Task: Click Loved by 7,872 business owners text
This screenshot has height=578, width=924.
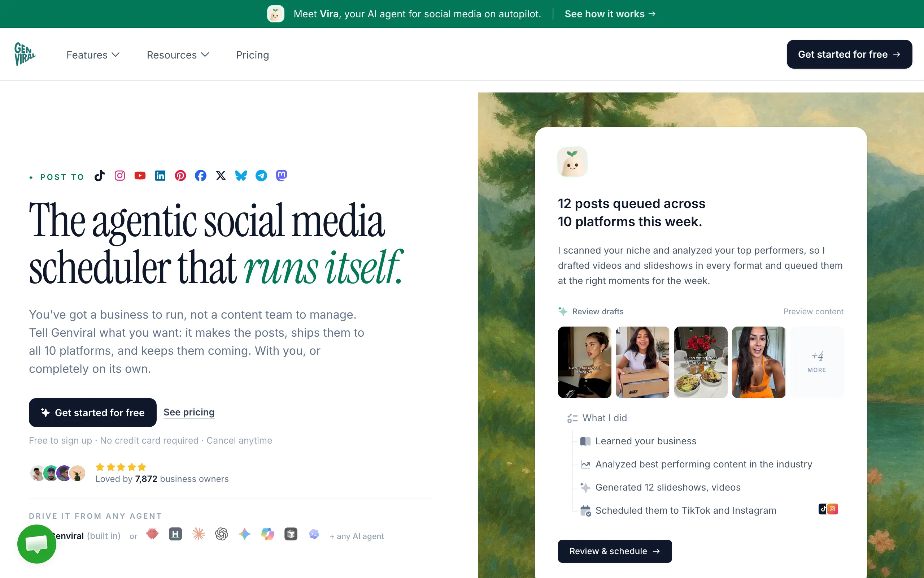Action: 162,479
